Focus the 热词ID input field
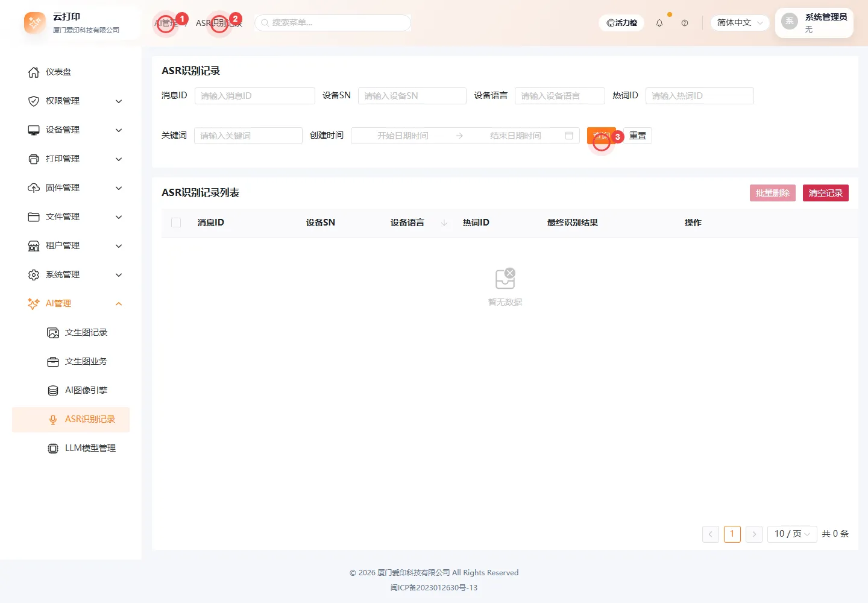 click(x=700, y=96)
